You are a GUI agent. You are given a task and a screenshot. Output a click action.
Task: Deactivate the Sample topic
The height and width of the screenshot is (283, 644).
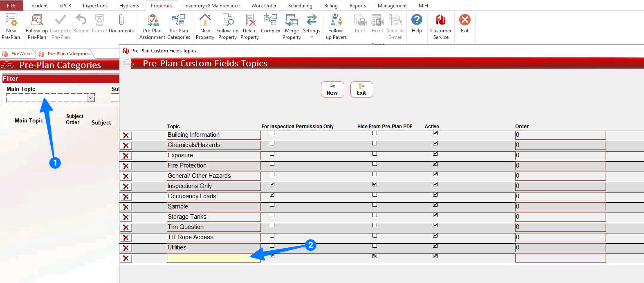pos(435,205)
